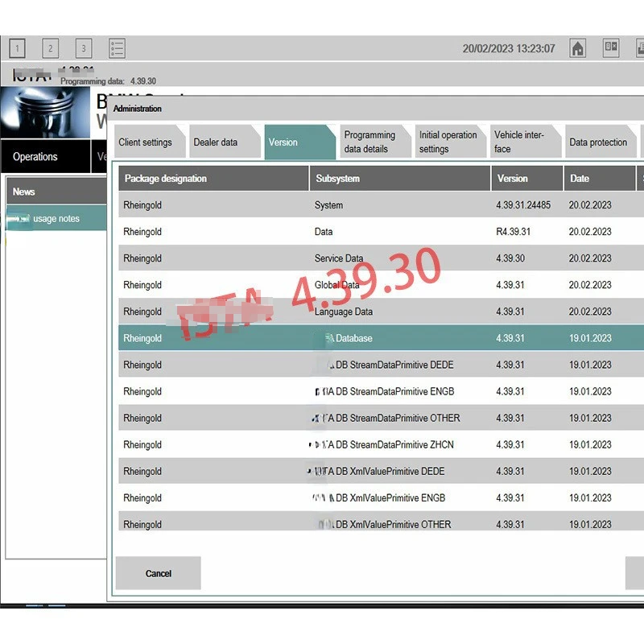Click the number 2 session icon

coord(50,48)
